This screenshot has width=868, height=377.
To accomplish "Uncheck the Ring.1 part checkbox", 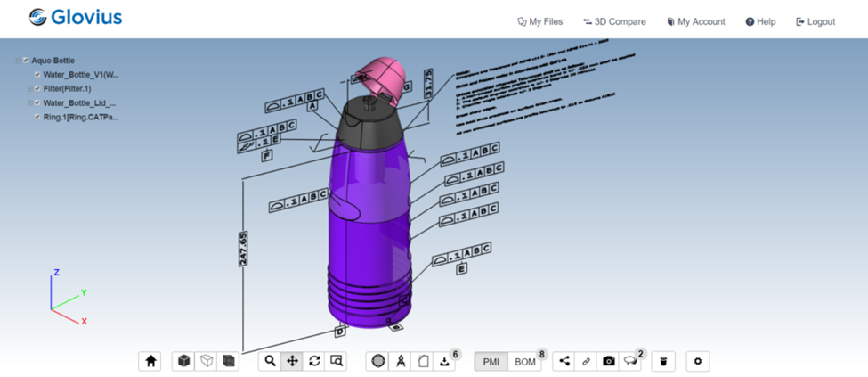I will click(x=37, y=117).
